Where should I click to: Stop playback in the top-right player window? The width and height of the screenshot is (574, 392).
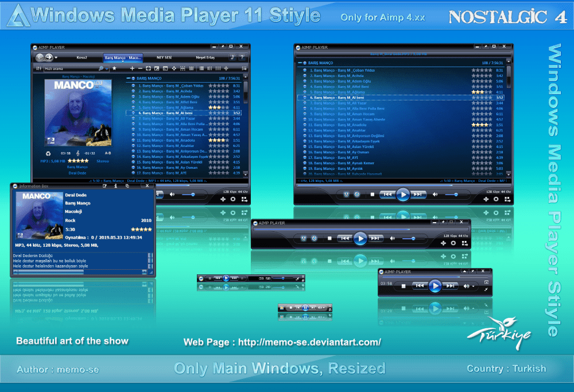tap(373, 195)
